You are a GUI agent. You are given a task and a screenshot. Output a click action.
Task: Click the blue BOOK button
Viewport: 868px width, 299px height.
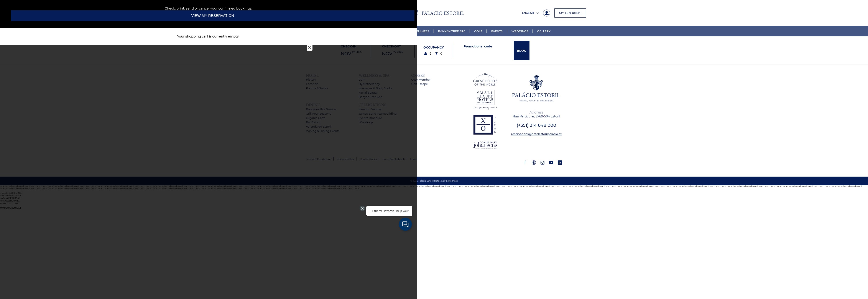click(x=521, y=50)
